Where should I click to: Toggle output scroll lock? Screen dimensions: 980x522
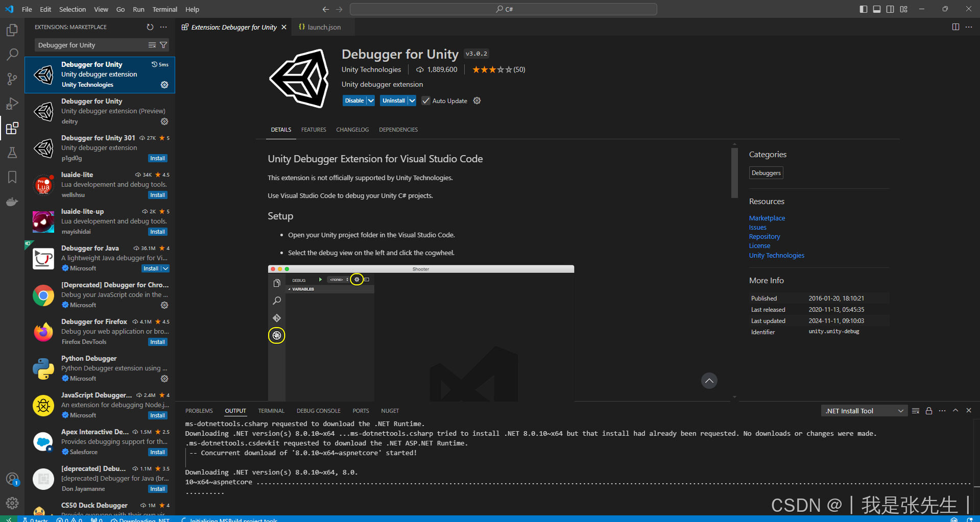[x=929, y=411]
